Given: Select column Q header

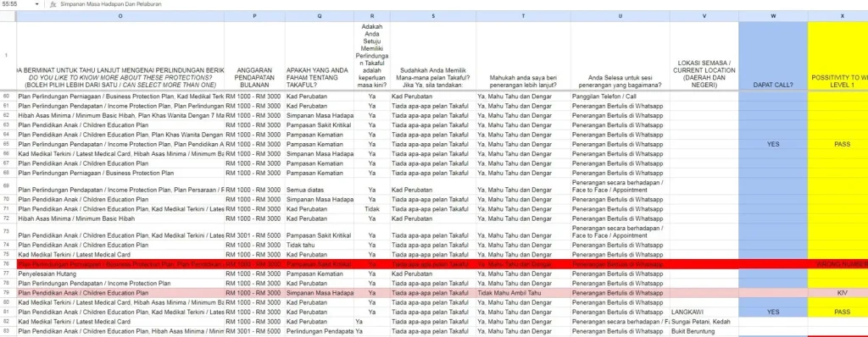Looking at the screenshot, I should [x=319, y=17].
